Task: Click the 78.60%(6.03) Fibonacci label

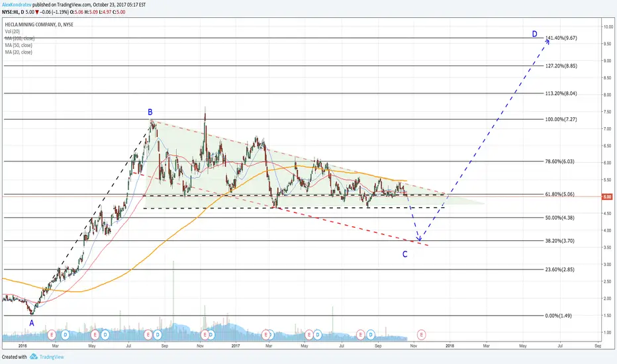Action: 559,161
